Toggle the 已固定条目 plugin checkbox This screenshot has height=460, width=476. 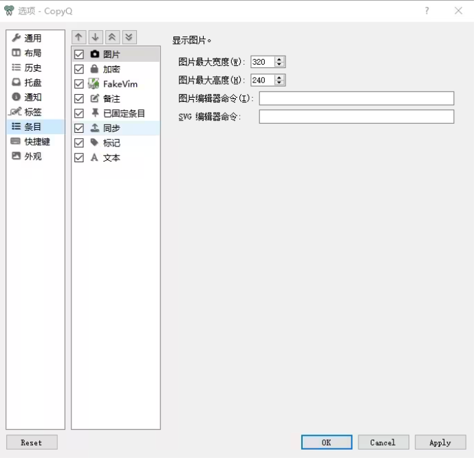79,113
